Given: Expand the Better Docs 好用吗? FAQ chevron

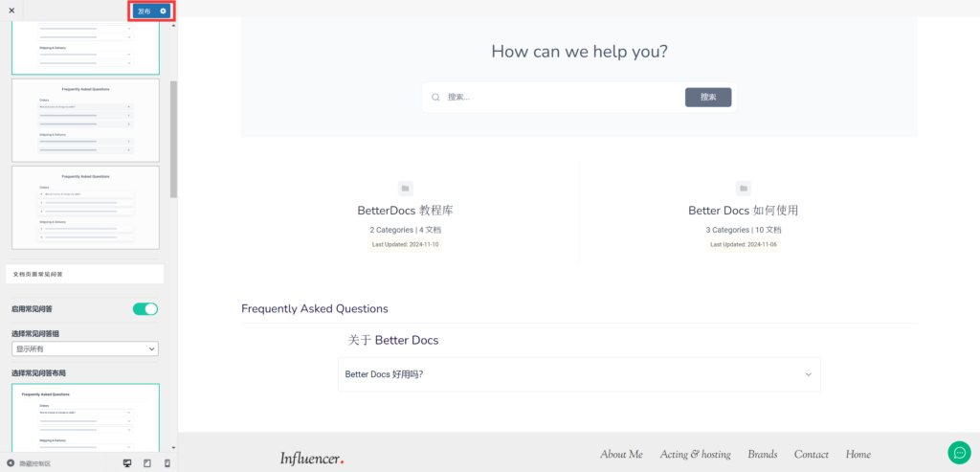Looking at the screenshot, I should [x=808, y=374].
